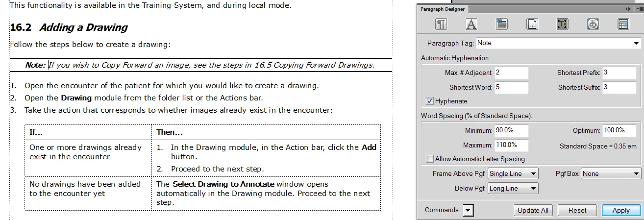This screenshot has height=220, width=644.
Task: Click step 1 'Open the encounter' text
Action: 172,86
